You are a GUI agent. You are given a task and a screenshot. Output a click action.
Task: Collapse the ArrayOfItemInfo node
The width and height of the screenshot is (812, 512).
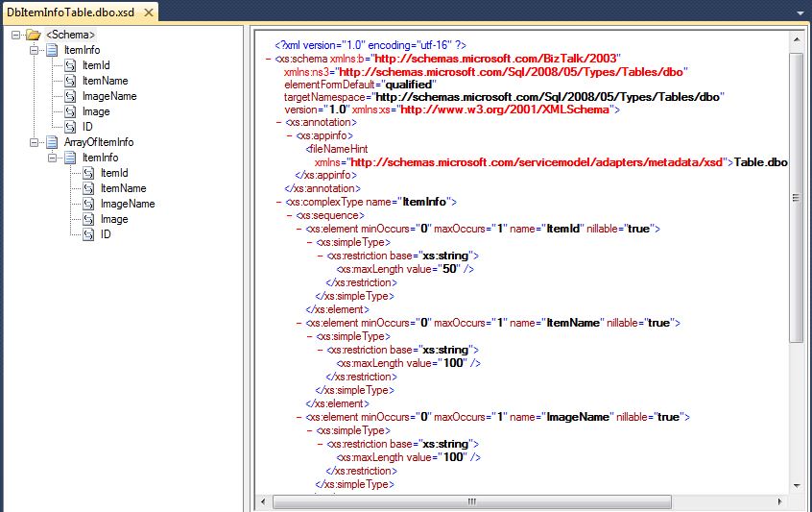pyautogui.click(x=35, y=142)
